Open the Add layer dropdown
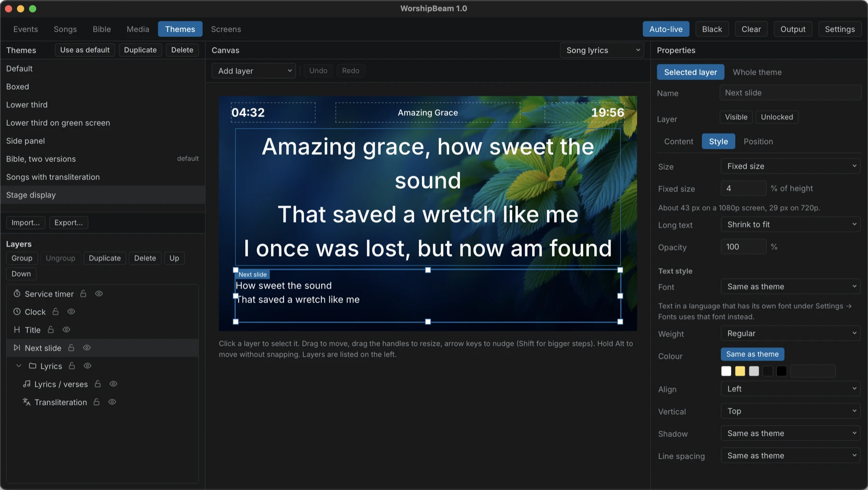 point(254,71)
